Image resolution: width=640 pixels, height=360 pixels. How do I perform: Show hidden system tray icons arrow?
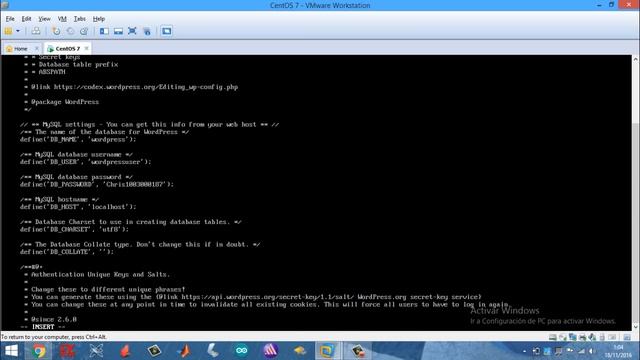click(524, 351)
